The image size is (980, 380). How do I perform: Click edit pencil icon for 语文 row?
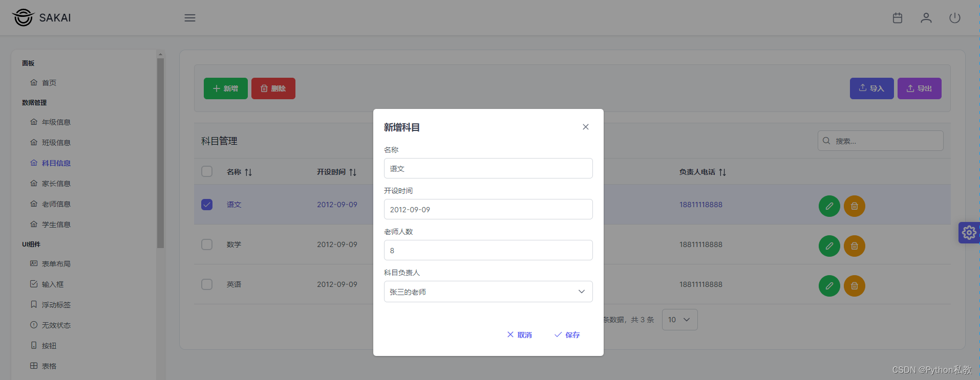click(x=829, y=206)
